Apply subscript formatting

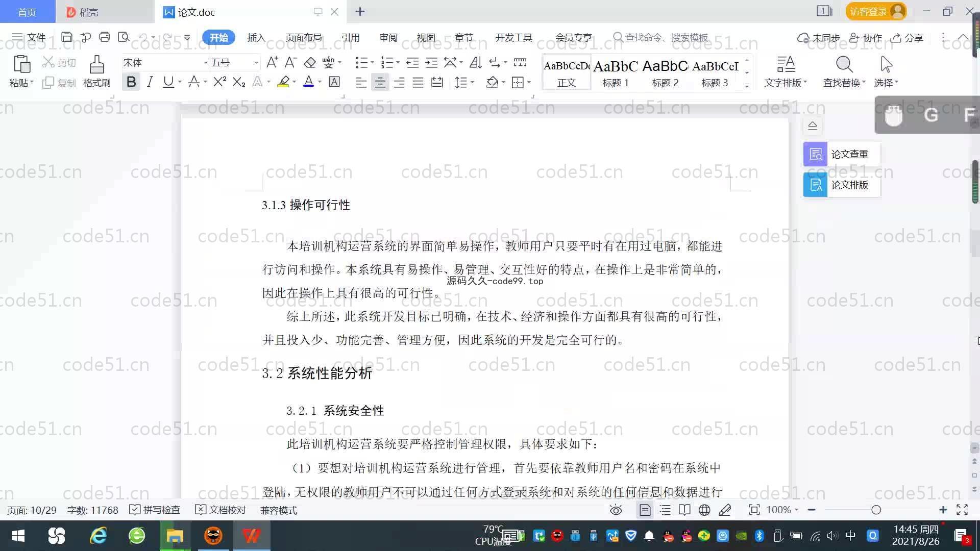[238, 82]
